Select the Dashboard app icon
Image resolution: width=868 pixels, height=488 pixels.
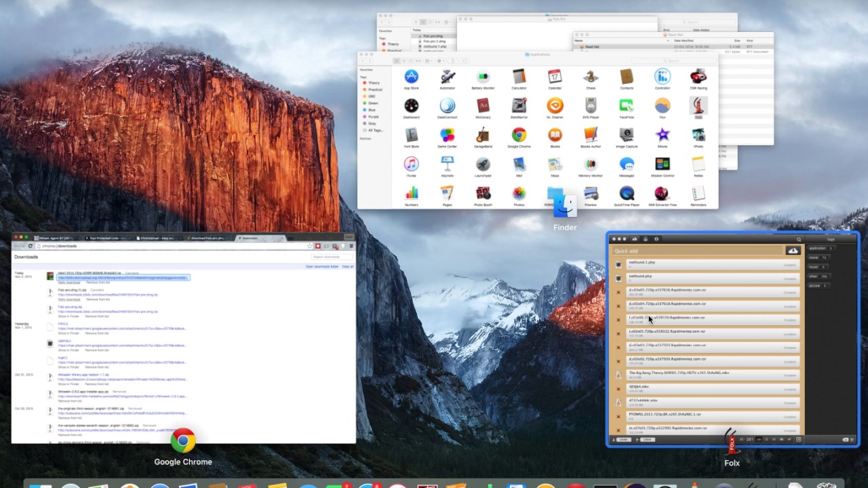click(411, 106)
